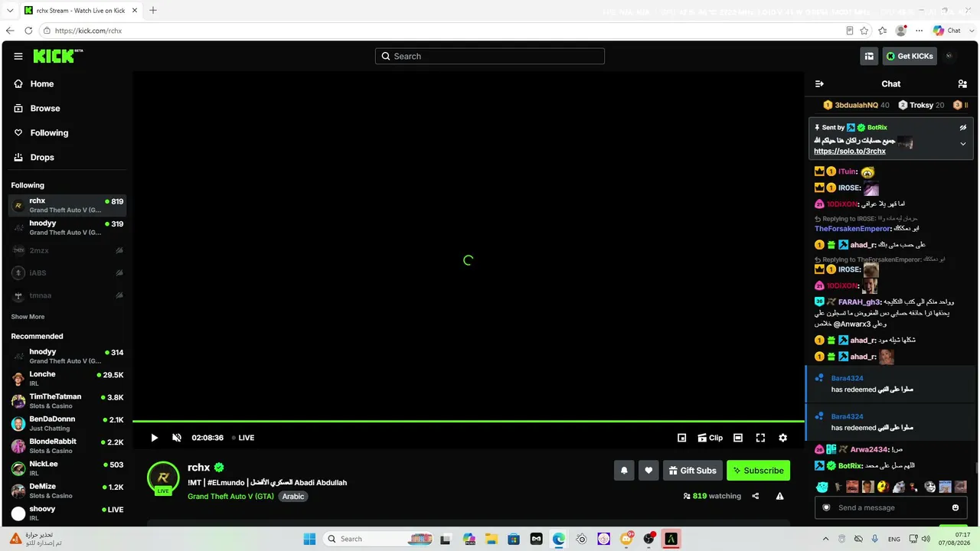Reload the browser page

click(x=28, y=31)
